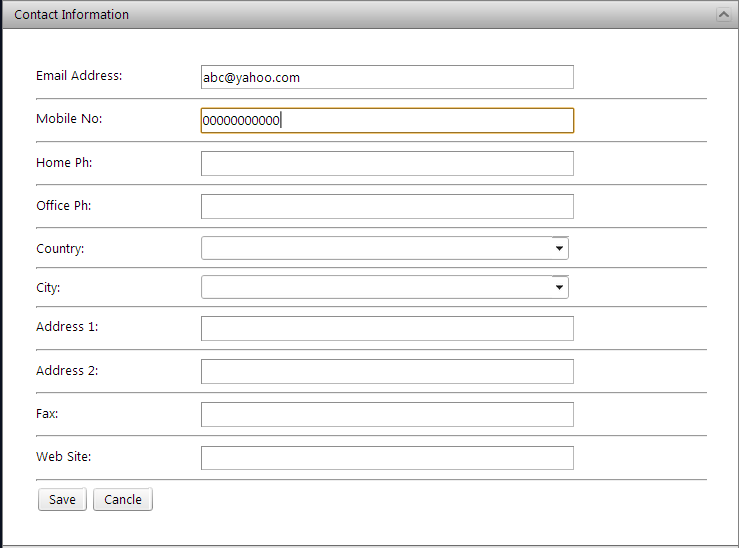Expand the City dropdown arrow
739x548 pixels.
(559, 288)
